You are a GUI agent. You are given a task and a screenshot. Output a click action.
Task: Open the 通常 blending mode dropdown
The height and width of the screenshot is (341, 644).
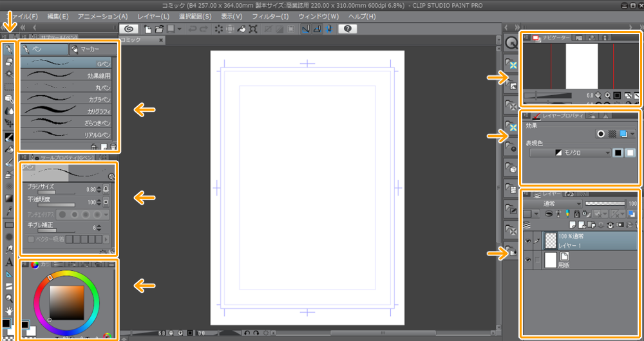point(553,203)
